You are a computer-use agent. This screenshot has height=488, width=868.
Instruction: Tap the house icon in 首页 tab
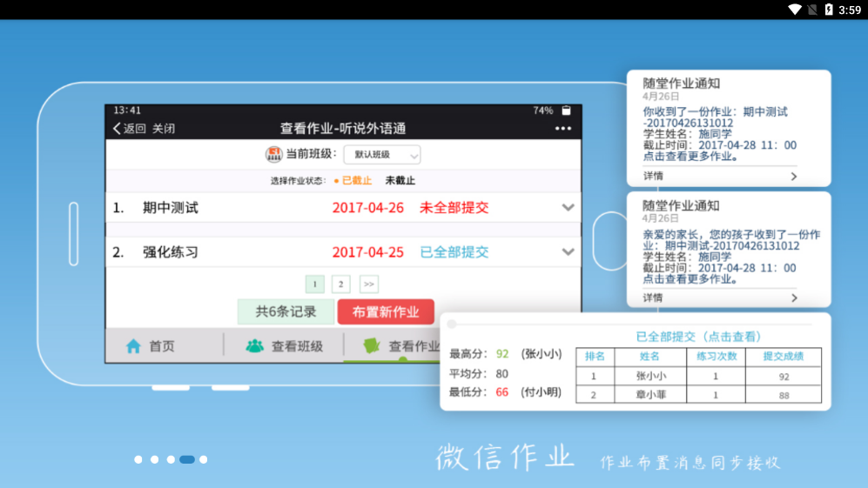133,346
